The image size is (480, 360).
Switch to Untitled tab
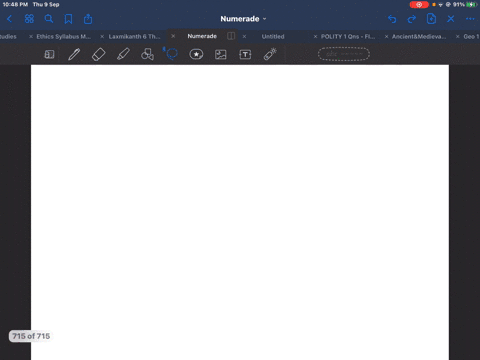pos(273,37)
